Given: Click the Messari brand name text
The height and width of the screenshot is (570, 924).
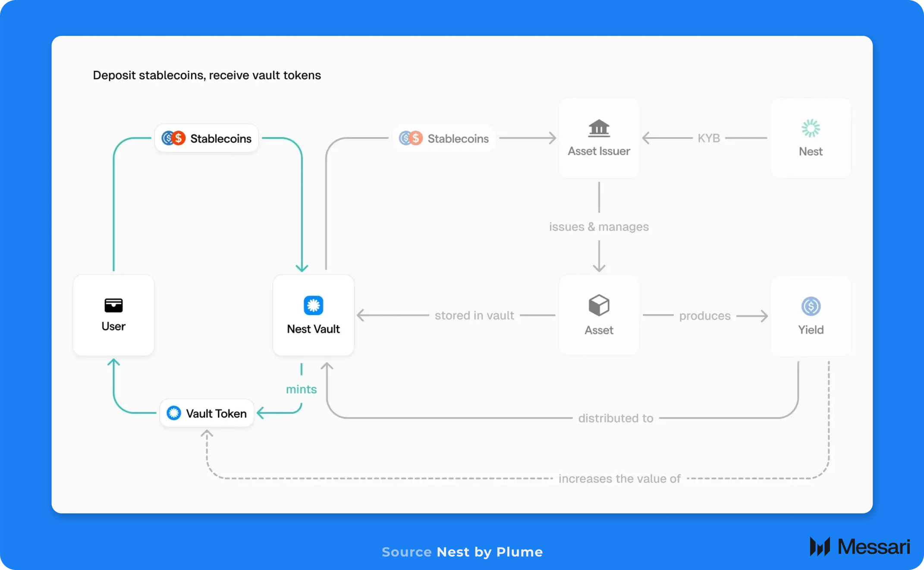Looking at the screenshot, I should pos(874,547).
